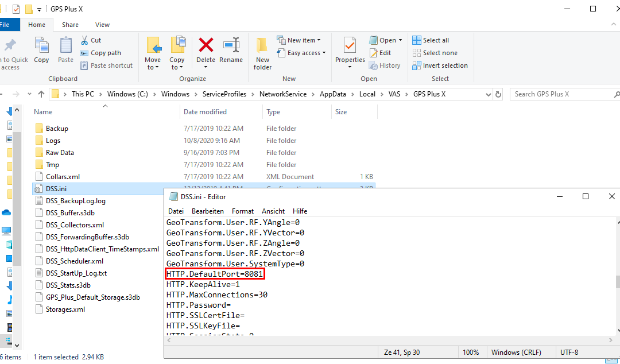The image size is (620, 364).
Task: Open the New item dropdown
Action: (299, 40)
